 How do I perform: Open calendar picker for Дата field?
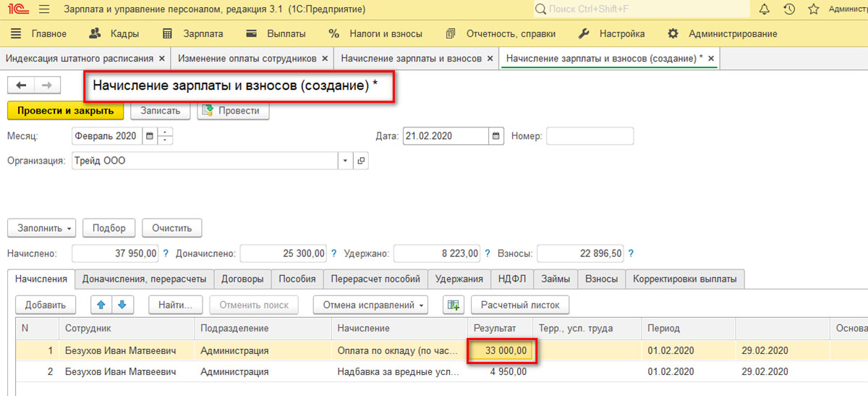point(496,136)
